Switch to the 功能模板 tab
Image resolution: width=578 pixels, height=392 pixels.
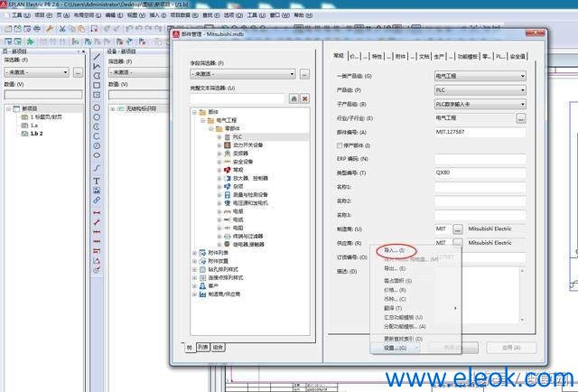[x=468, y=56]
